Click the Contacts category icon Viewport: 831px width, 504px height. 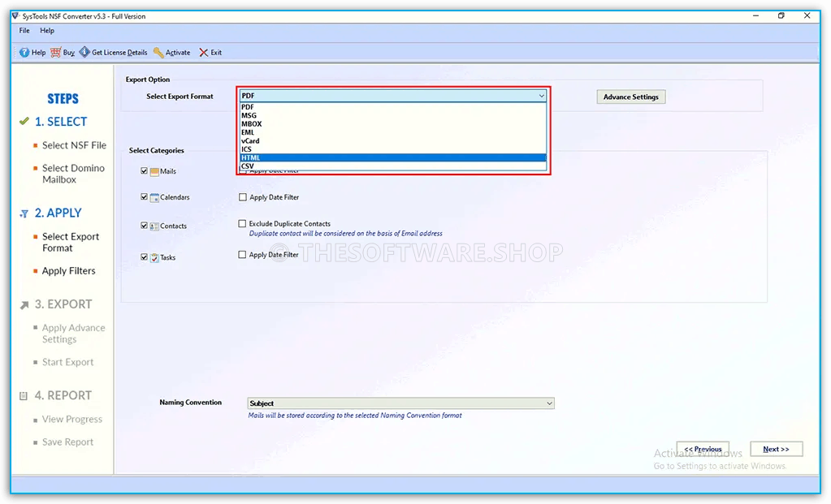click(x=154, y=226)
